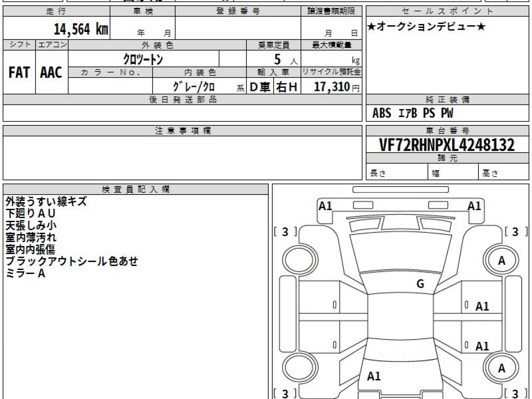The width and height of the screenshot is (532, 399).
Task: Click note ブラックアウトシール色あせ
Action: [x=72, y=261]
